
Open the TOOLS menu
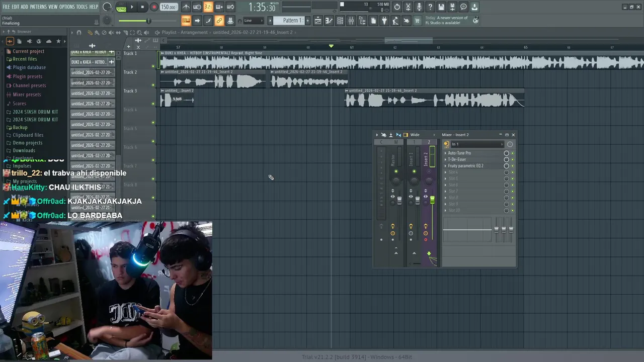click(x=82, y=7)
